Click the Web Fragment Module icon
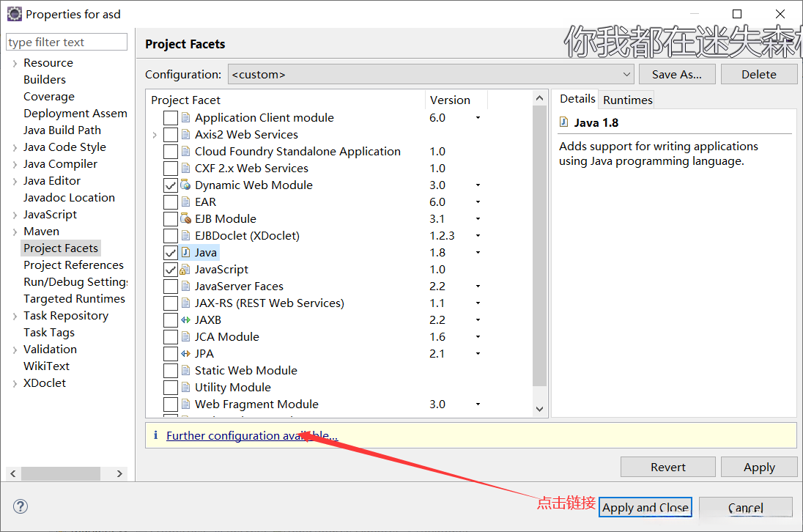Screen dimensions: 803x532 point(185,404)
